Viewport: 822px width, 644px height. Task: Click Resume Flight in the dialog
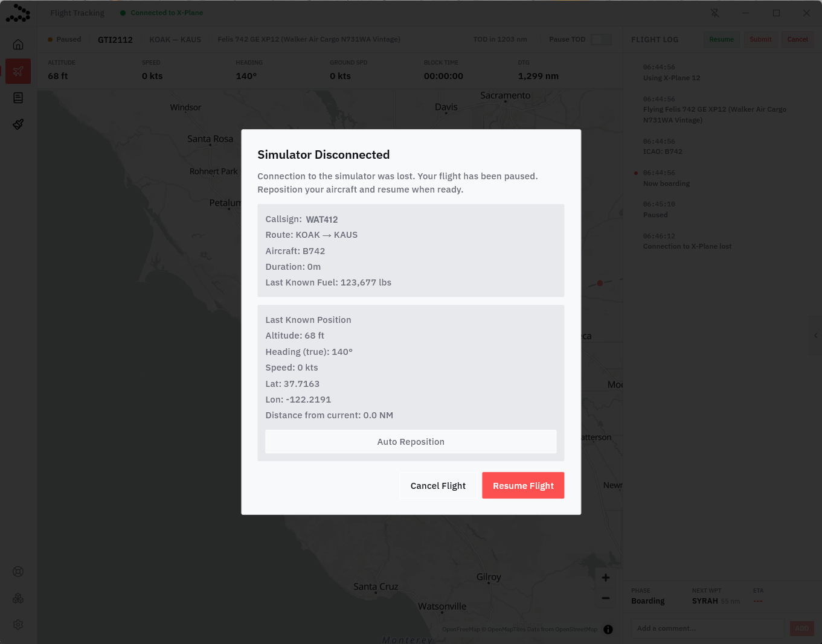point(523,485)
